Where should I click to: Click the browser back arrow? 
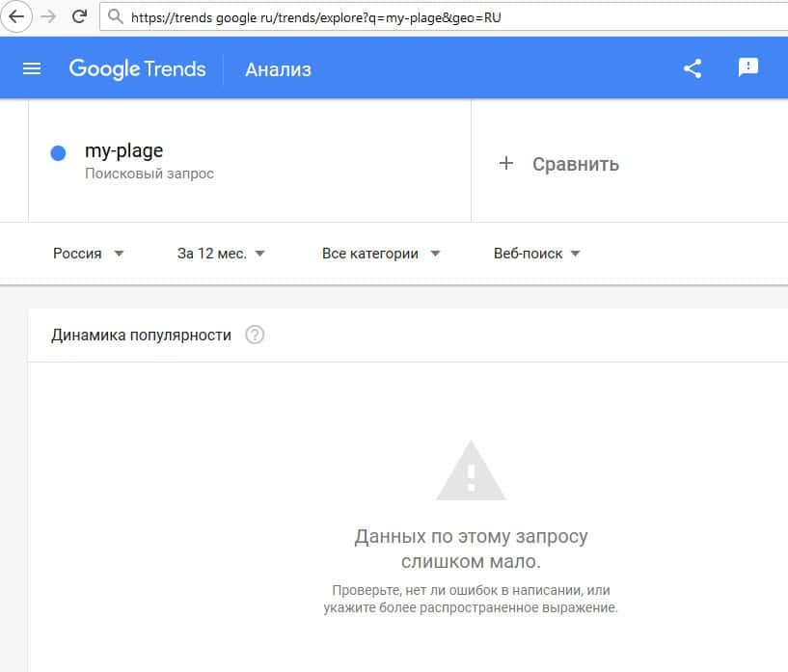coord(16,16)
